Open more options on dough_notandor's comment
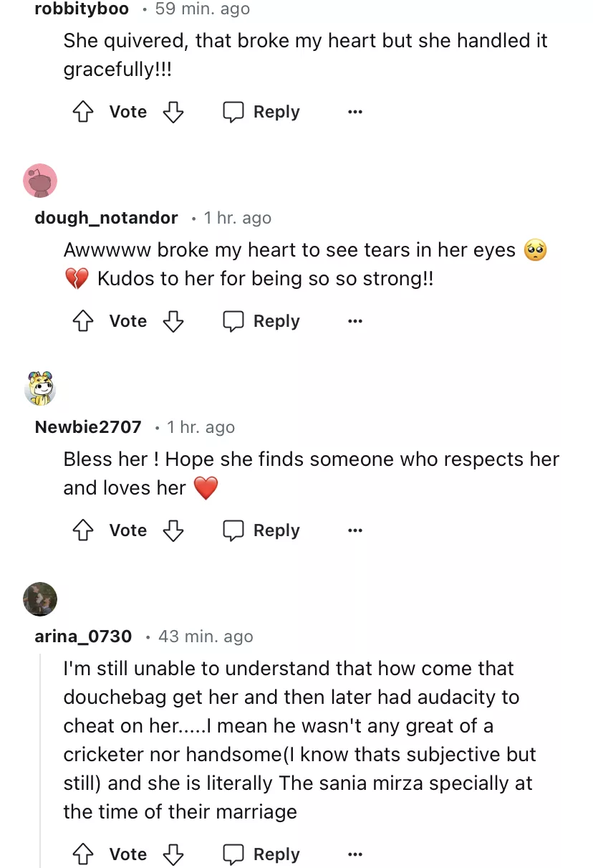The width and height of the screenshot is (593, 868). [x=355, y=321]
